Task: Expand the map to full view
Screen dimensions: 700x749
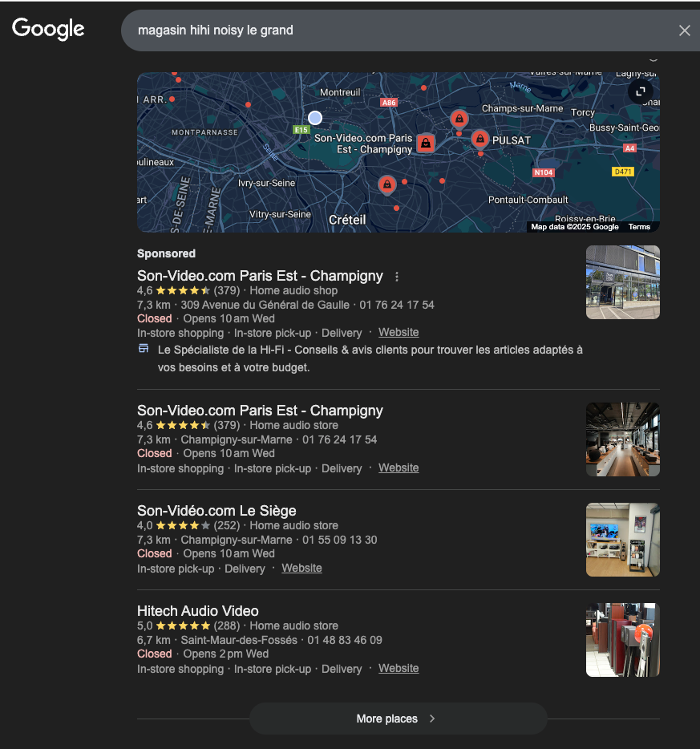Action: [641, 91]
